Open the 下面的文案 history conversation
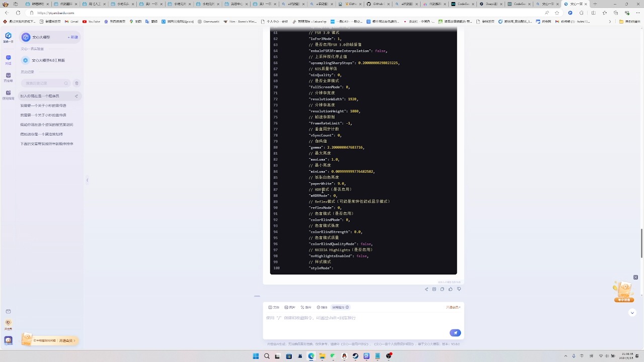644x362 pixels. [x=47, y=144]
